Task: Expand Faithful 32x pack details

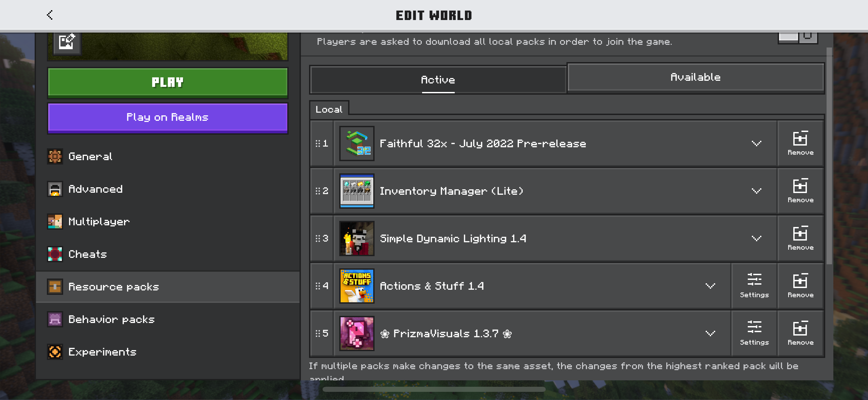Action: pos(756,143)
